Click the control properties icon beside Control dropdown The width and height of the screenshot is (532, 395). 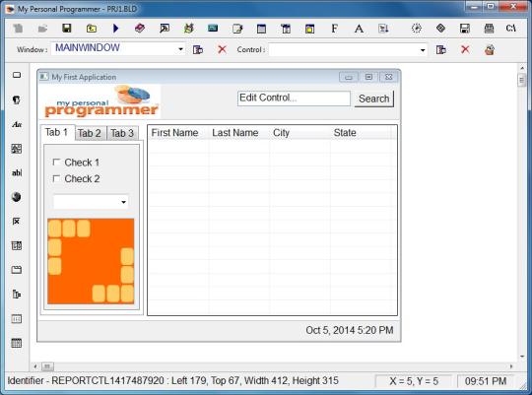[440, 50]
